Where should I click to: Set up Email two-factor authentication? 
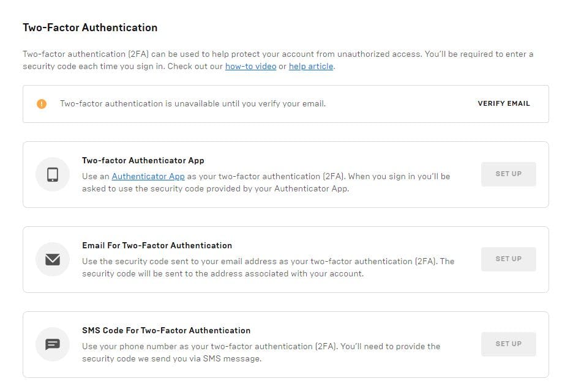[x=508, y=259]
